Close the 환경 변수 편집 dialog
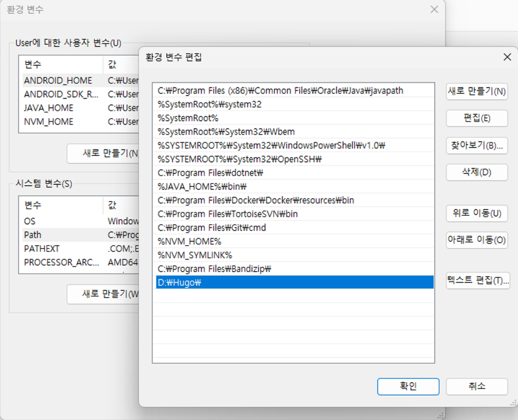This screenshot has width=518, height=420. tap(507, 57)
